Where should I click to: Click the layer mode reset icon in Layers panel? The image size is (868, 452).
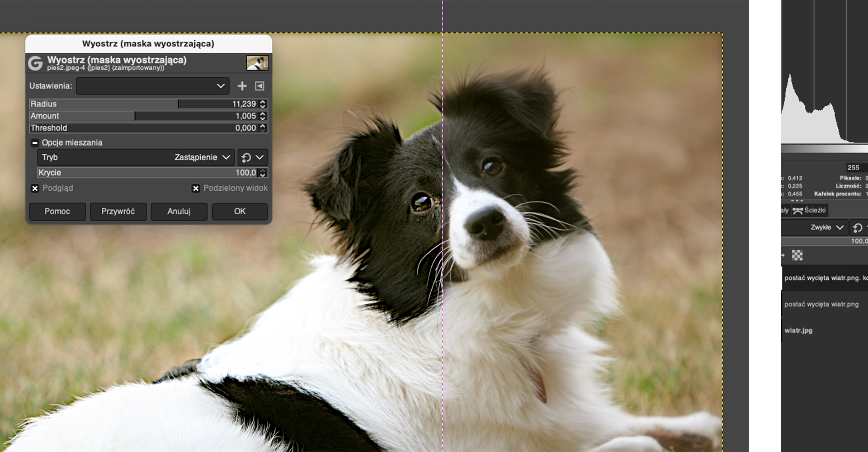[857, 227]
